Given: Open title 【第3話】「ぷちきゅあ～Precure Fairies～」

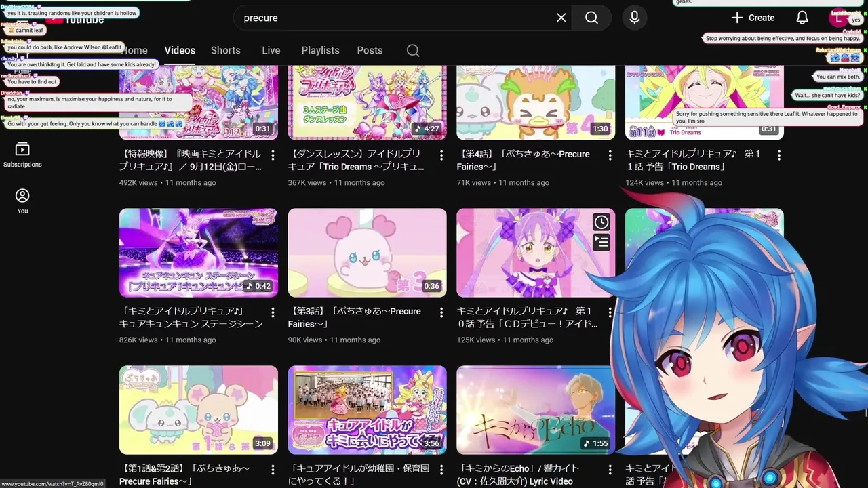Looking at the screenshot, I should (355, 317).
